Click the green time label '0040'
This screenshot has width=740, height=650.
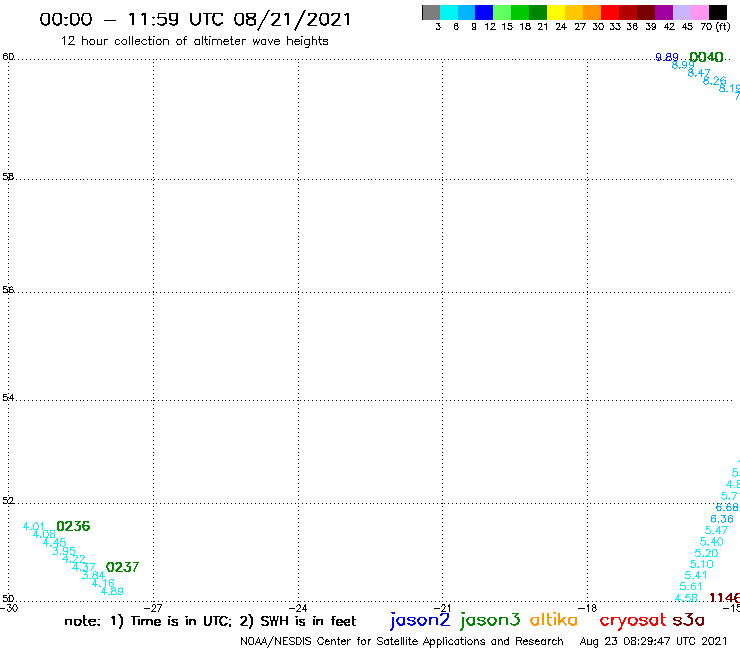(706, 57)
